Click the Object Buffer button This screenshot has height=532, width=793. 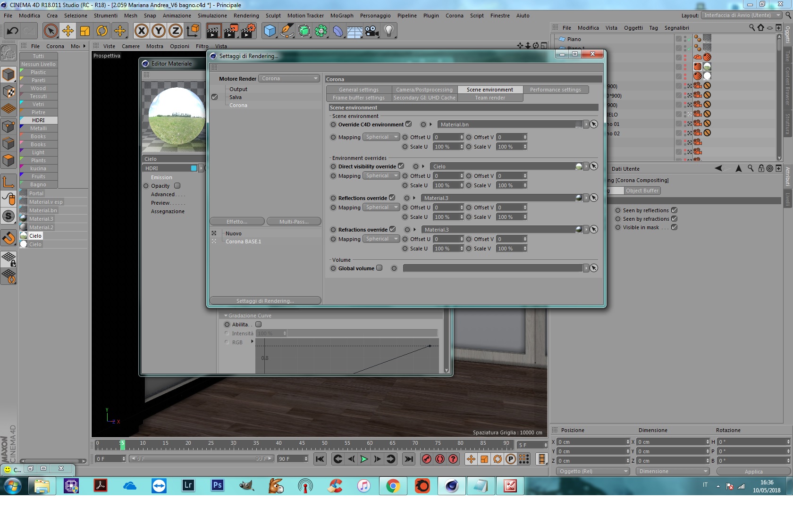[642, 191]
